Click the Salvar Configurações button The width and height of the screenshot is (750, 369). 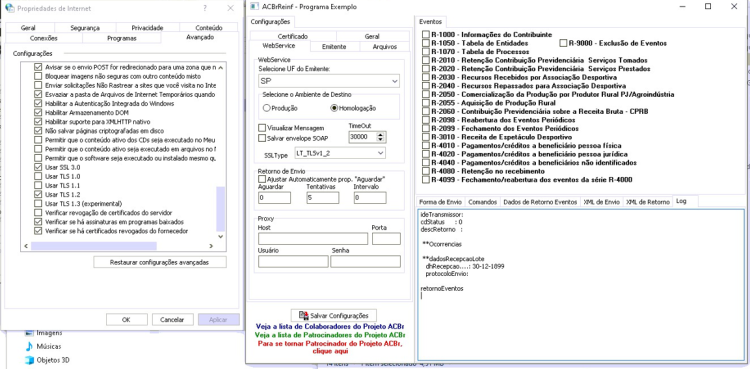click(x=334, y=315)
